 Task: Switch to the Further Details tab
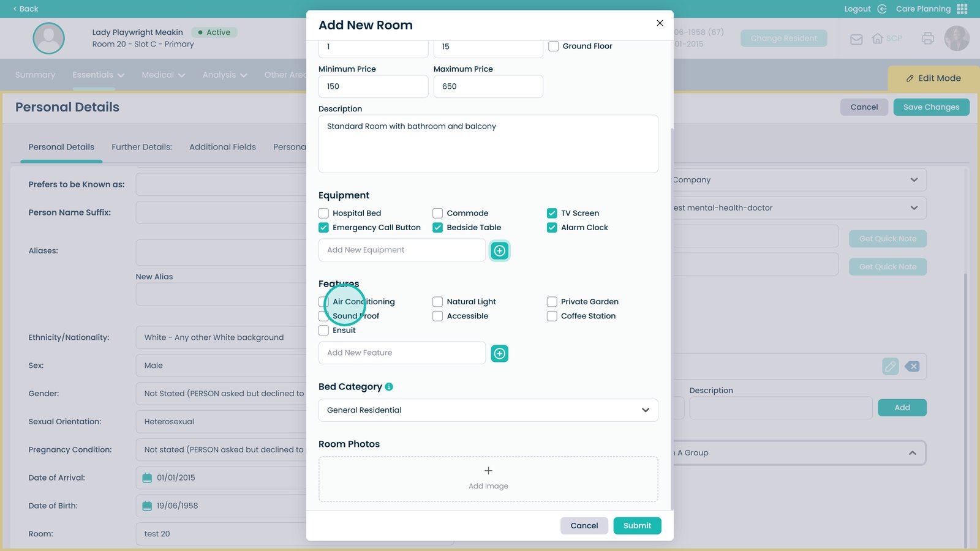141,147
